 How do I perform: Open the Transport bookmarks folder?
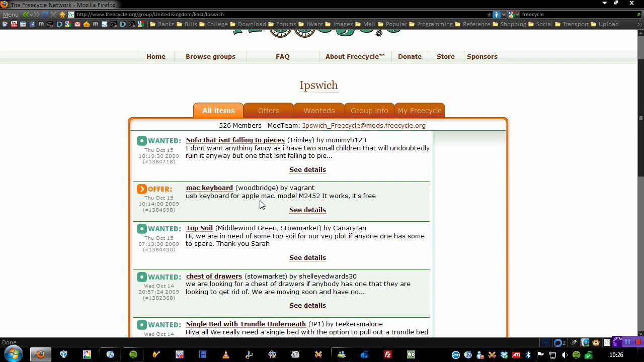pos(572,24)
